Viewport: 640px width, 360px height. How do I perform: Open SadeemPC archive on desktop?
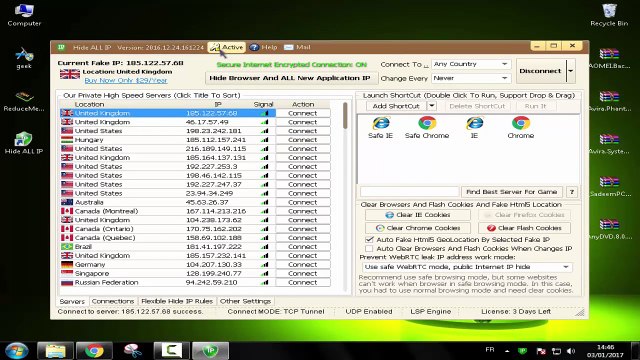609,187
